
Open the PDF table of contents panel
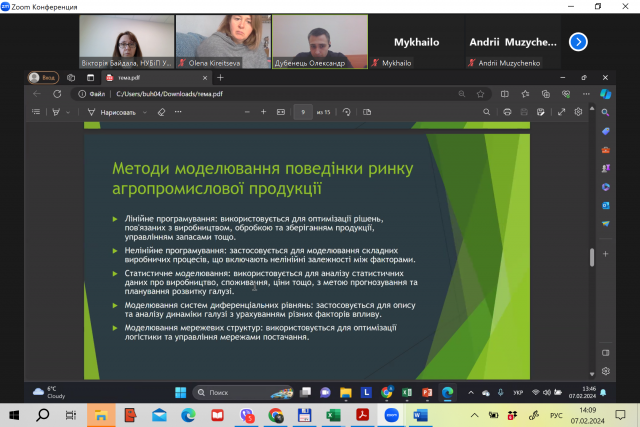coord(35,112)
